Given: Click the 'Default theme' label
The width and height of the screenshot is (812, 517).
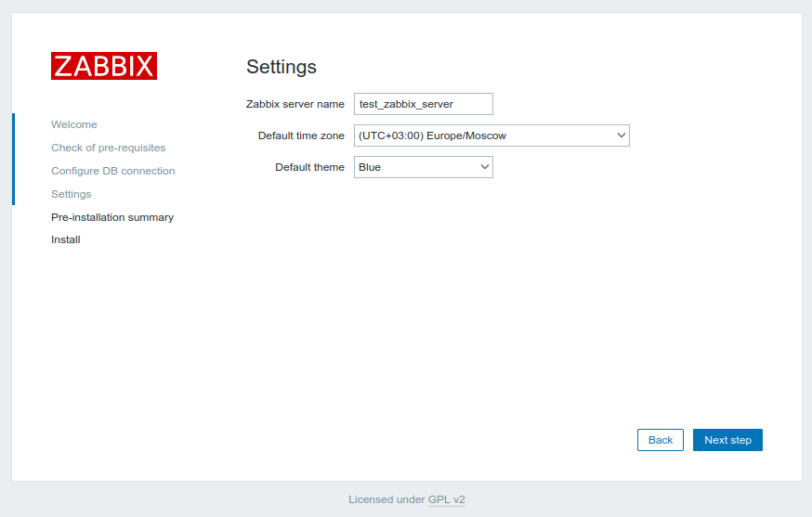Looking at the screenshot, I should pyautogui.click(x=309, y=167).
